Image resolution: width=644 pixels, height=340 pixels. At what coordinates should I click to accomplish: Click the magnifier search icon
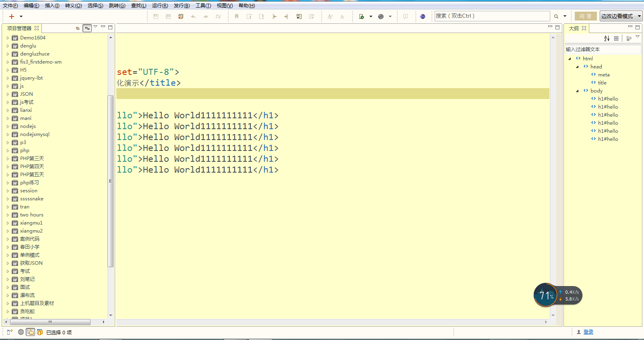(x=556, y=16)
